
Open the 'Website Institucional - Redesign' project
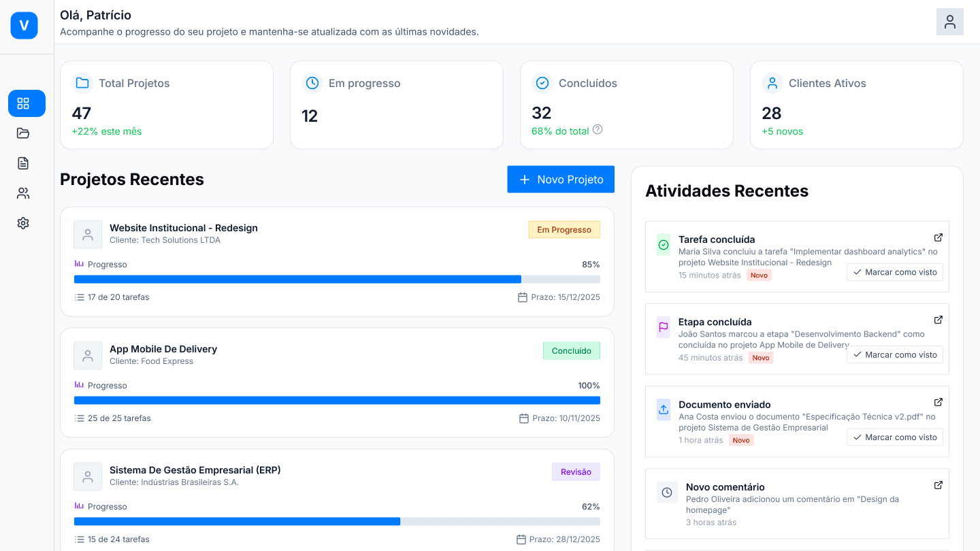pyautogui.click(x=184, y=228)
